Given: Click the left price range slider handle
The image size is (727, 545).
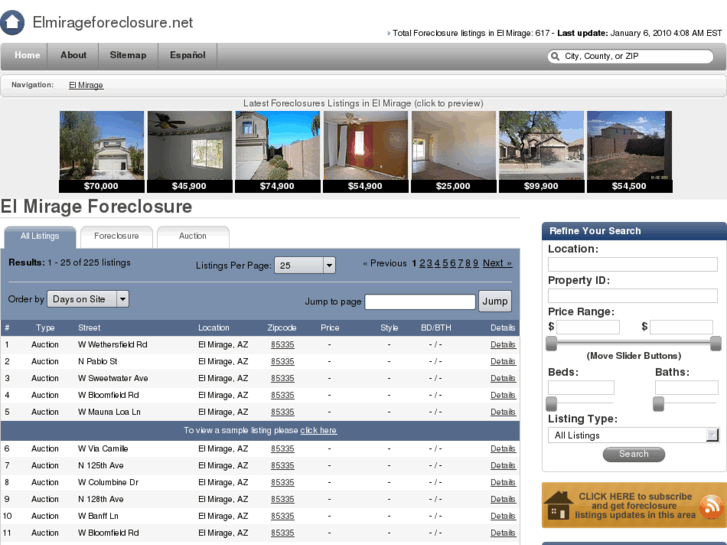Looking at the screenshot, I should [551, 344].
